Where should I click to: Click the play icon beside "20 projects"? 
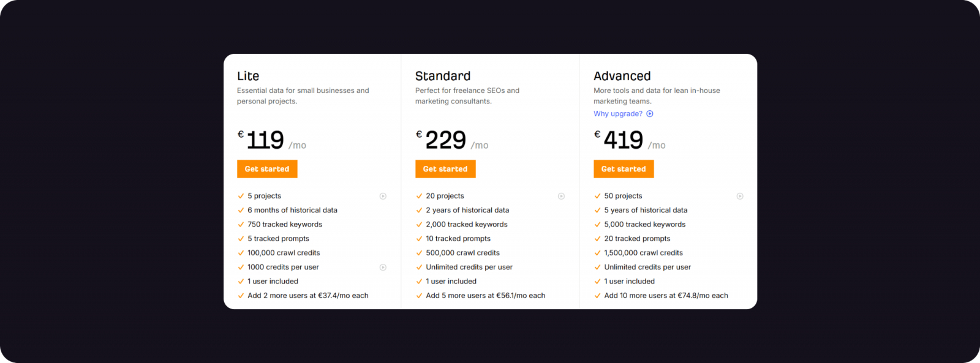pyautogui.click(x=561, y=196)
